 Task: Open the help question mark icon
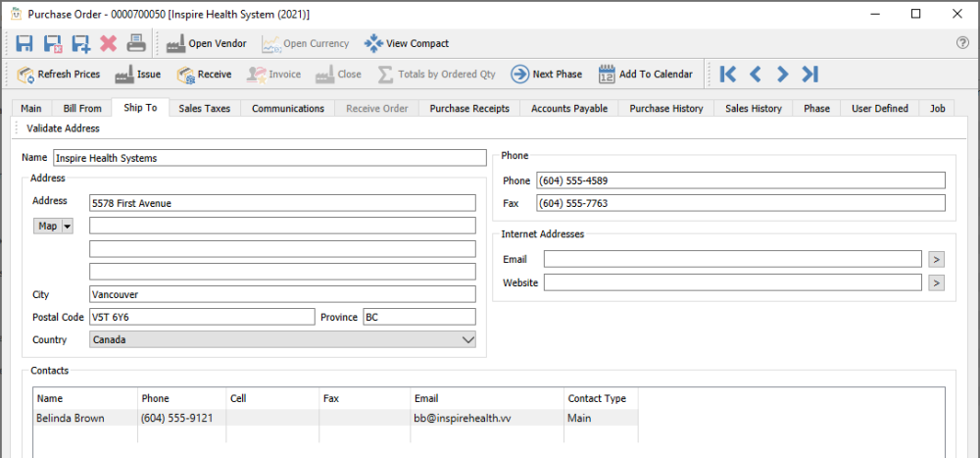962,43
